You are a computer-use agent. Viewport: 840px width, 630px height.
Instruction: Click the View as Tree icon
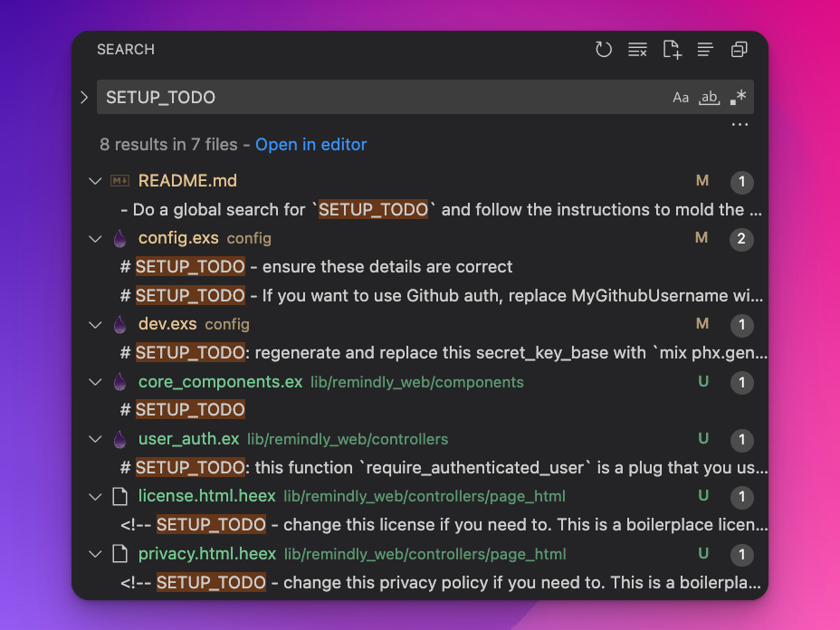coord(705,50)
